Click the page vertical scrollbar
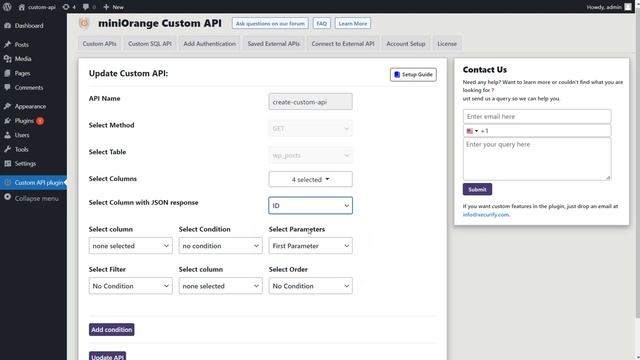The image size is (640, 360). (x=637, y=163)
